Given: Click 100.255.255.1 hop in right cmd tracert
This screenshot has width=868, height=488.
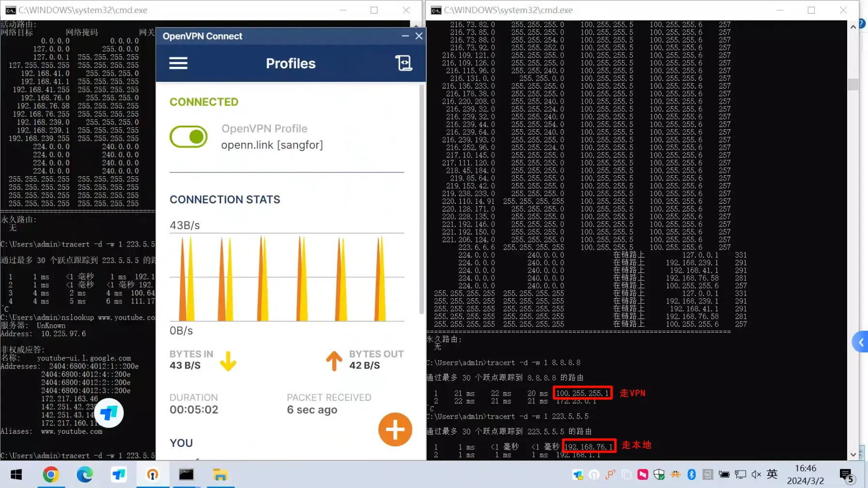Looking at the screenshot, I should (582, 393).
